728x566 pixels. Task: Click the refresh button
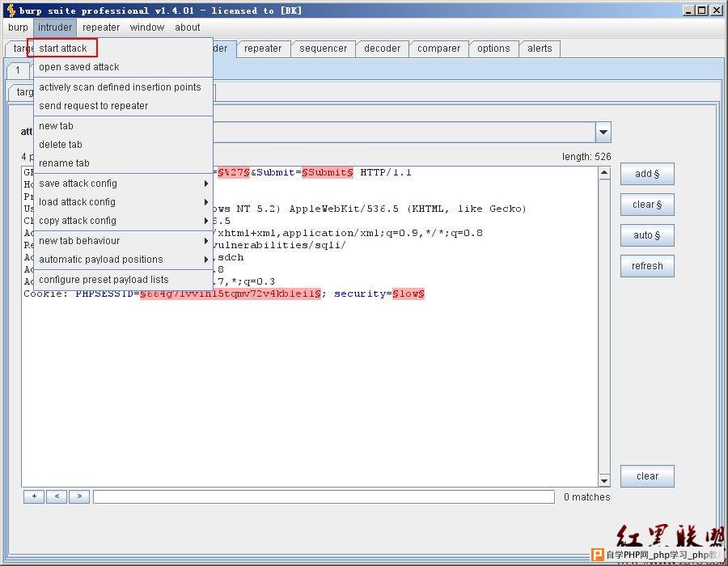point(647,266)
